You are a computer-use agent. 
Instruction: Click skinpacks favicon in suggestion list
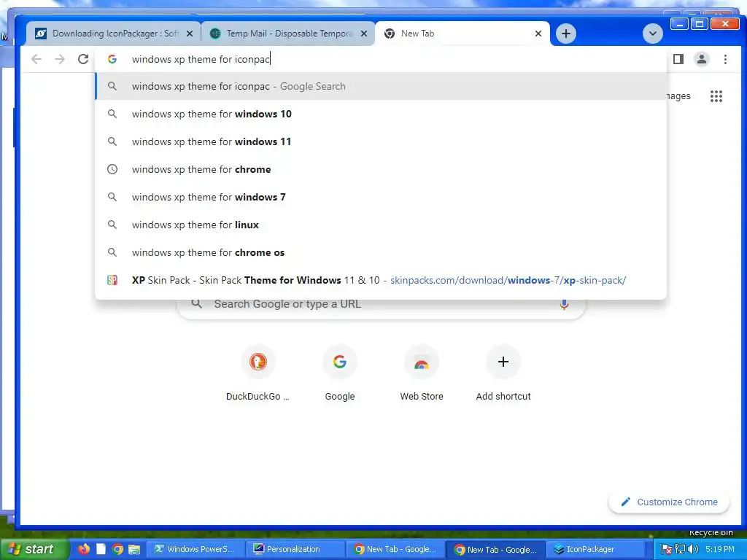pyautogui.click(x=112, y=280)
